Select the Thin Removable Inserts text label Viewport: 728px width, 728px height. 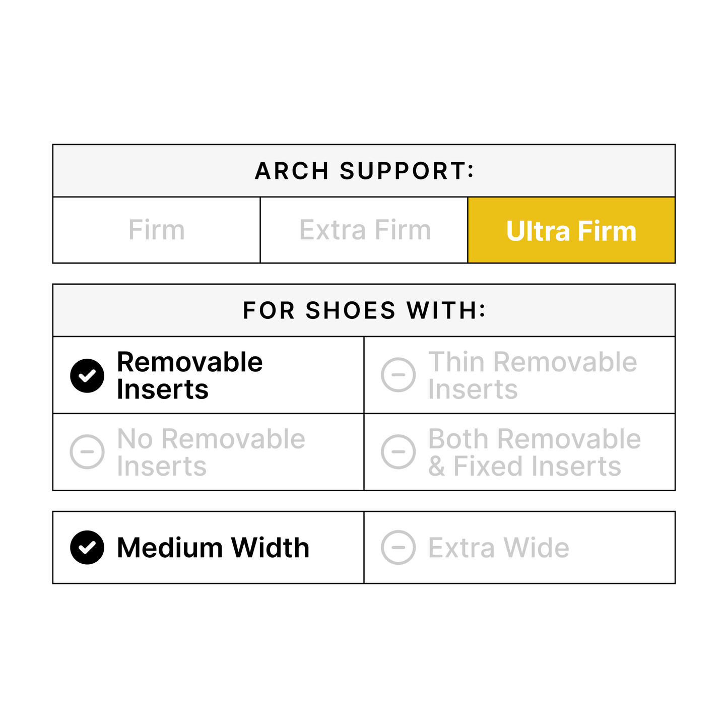[532, 376]
